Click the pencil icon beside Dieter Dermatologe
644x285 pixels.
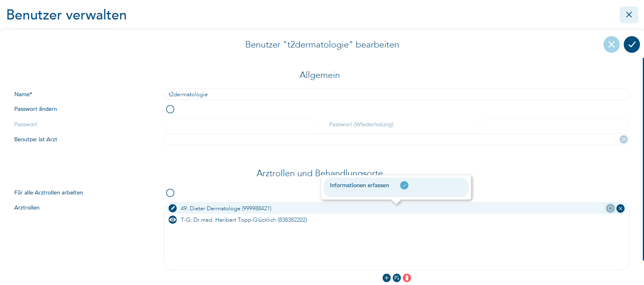173,208
